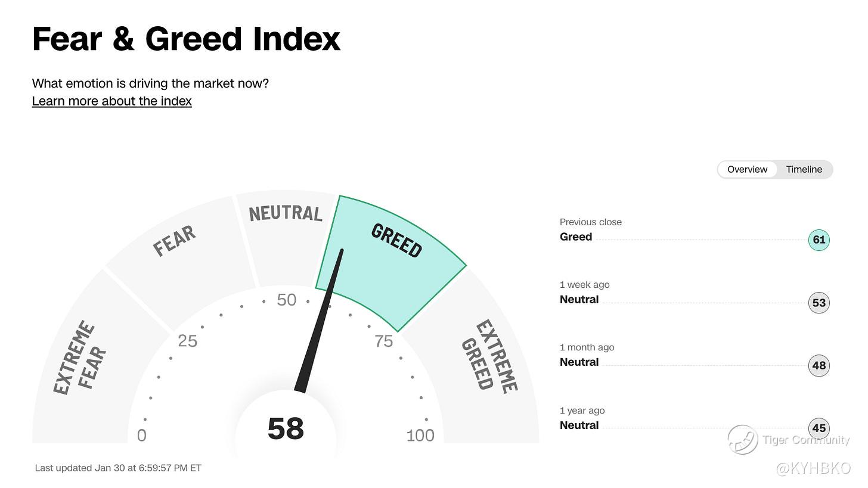This screenshot has height=488, width=868.
Task: Click the @KYHBKO watermark handle
Action: point(813,468)
